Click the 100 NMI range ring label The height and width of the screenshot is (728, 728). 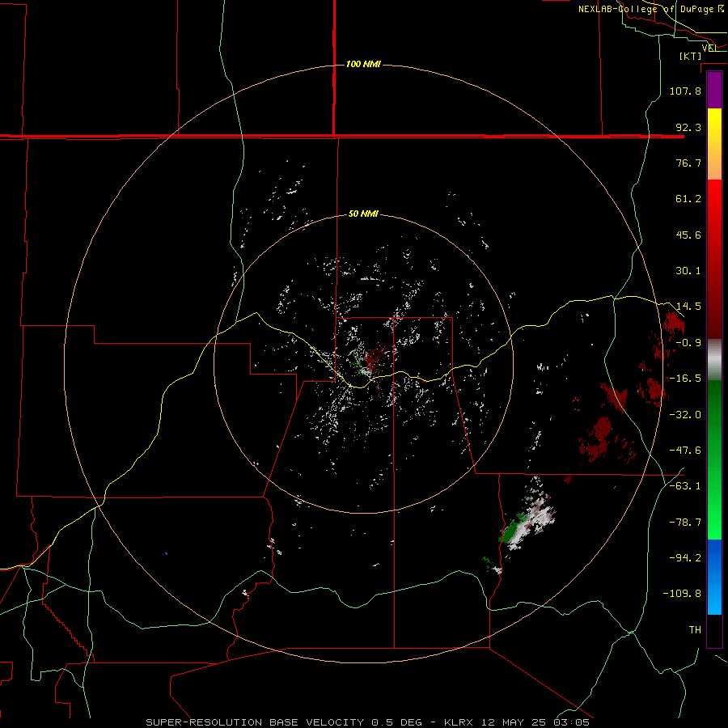tap(363, 64)
